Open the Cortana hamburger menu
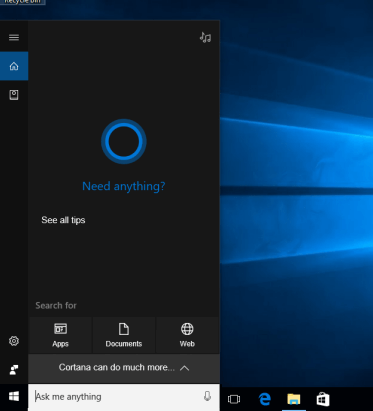Image resolution: width=373 pixels, height=411 pixels. click(x=14, y=37)
